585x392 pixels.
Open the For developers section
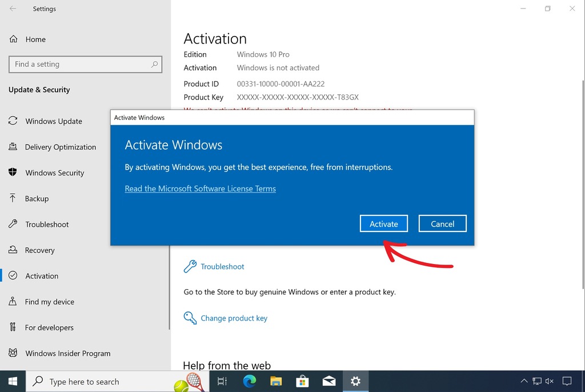point(49,327)
